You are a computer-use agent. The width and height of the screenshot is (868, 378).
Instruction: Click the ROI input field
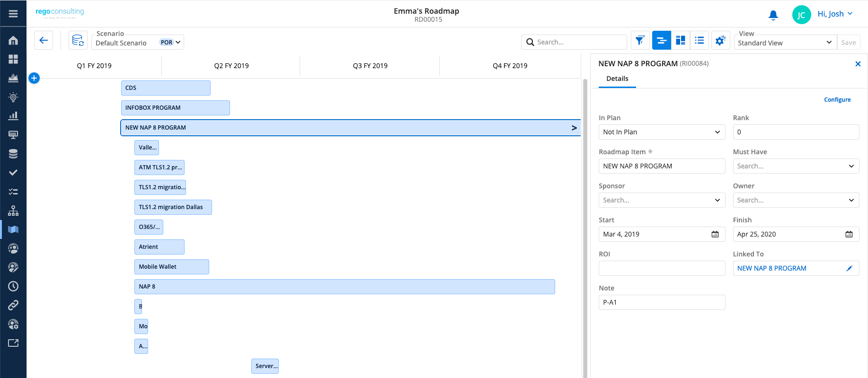click(x=662, y=268)
